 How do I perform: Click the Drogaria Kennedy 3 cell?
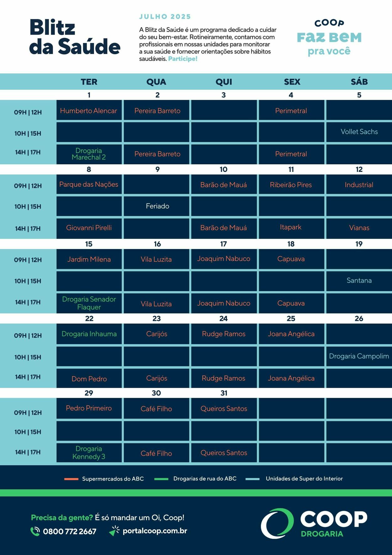pyautogui.click(x=89, y=452)
